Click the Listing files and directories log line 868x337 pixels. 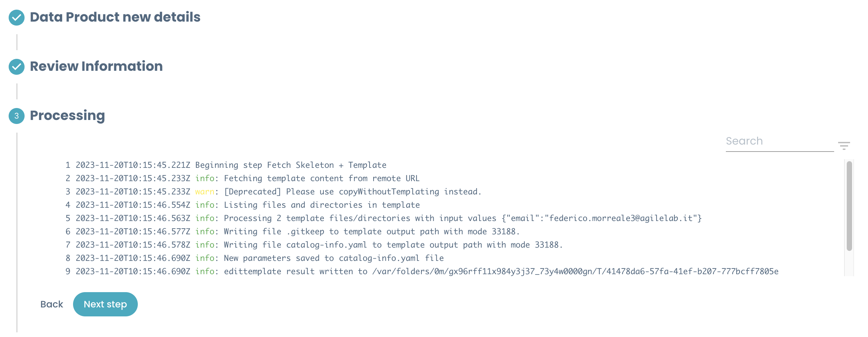coord(247,205)
